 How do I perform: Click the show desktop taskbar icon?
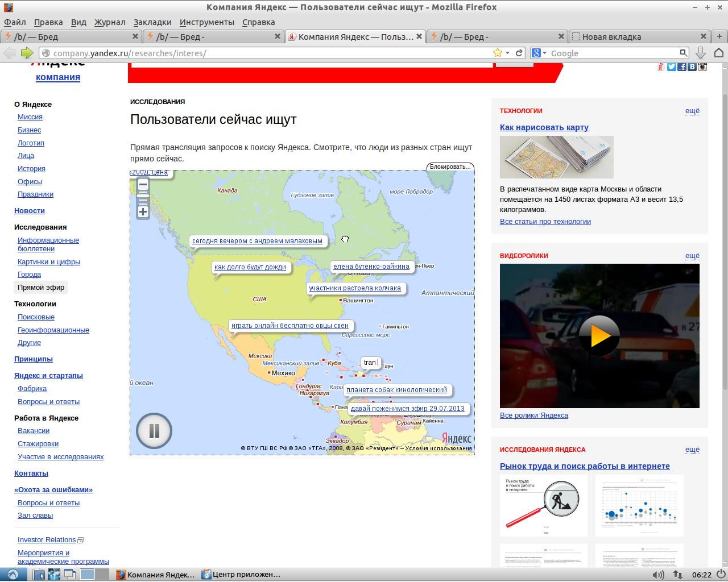(70, 575)
